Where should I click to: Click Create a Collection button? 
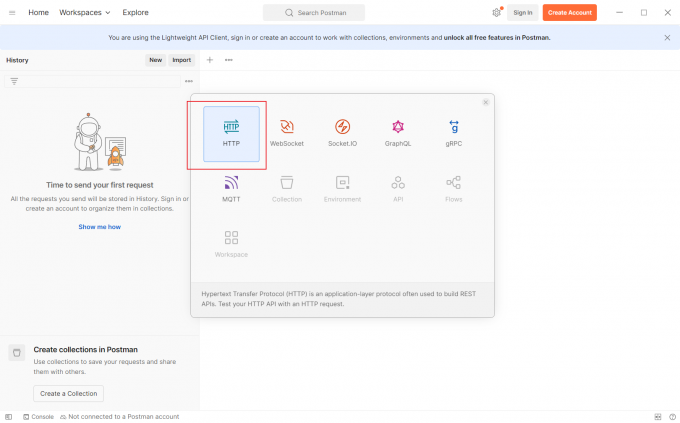click(69, 393)
